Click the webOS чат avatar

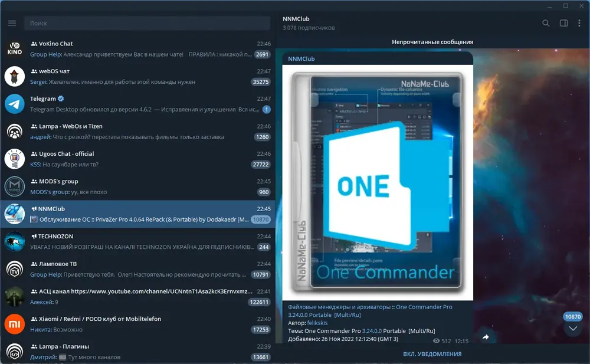14,76
